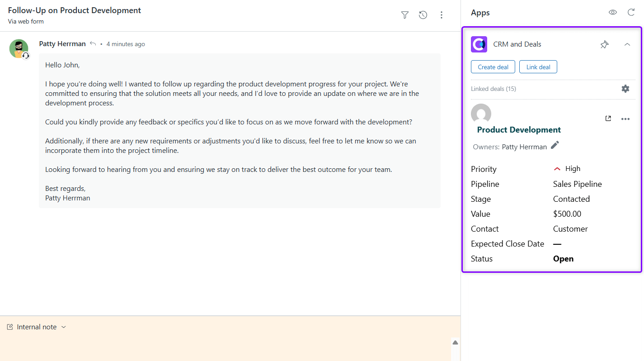The width and height of the screenshot is (644, 361).
Task: Open the Product Development deal link
Action: coord(519,130)
